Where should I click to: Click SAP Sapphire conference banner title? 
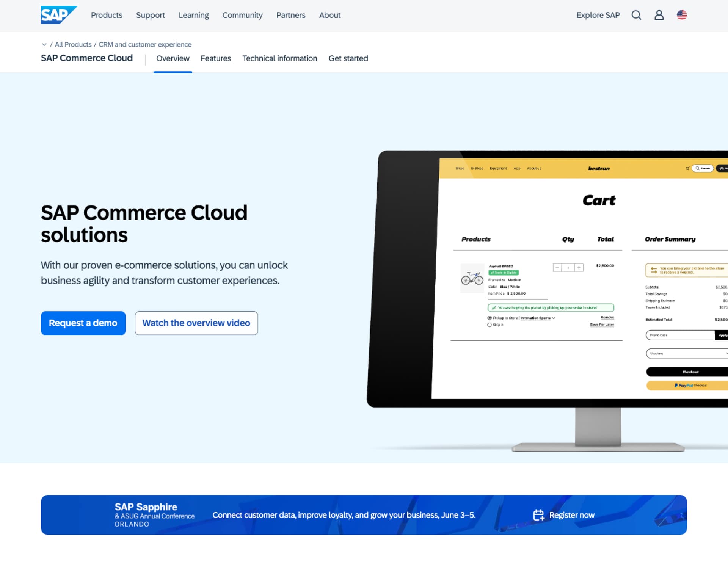point(146,507)
